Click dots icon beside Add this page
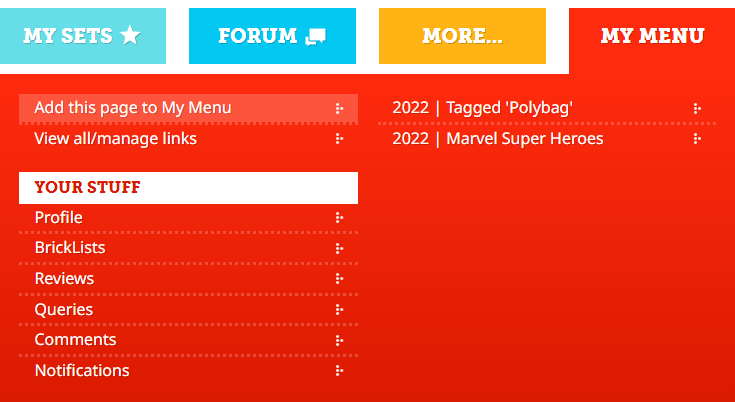 [x=339, y=108]
